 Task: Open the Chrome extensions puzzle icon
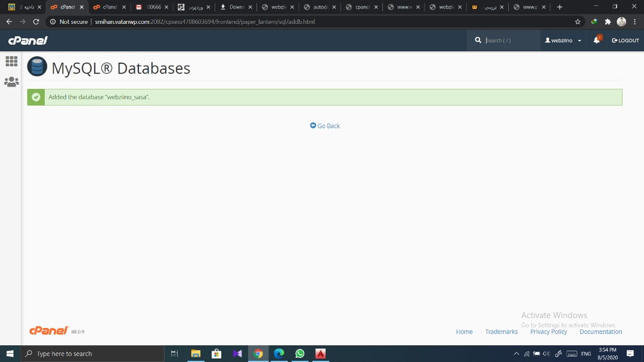pos(608,21)
